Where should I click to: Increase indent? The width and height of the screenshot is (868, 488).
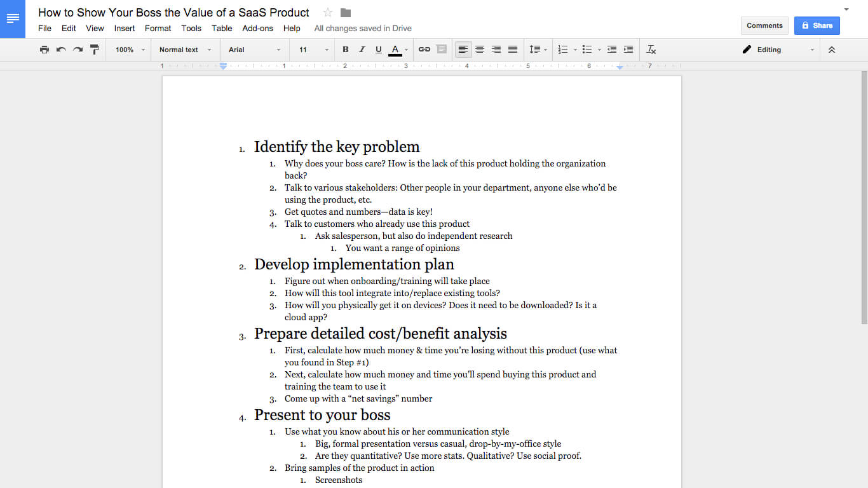pos(628,50)
